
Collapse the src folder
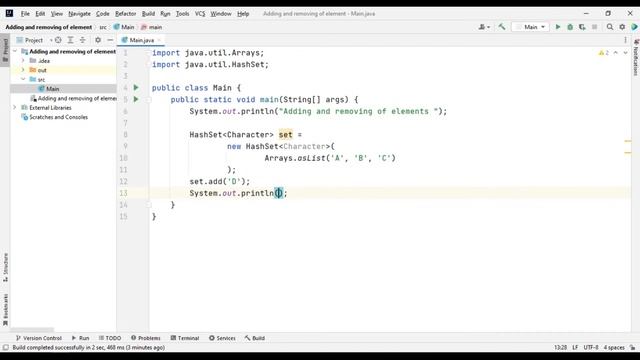23,79
